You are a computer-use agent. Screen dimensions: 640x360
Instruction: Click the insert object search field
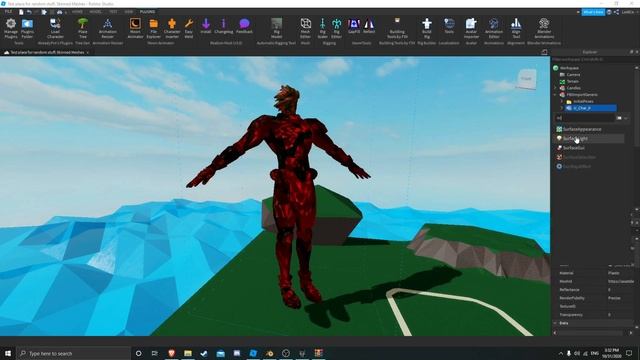coord(584,118)
